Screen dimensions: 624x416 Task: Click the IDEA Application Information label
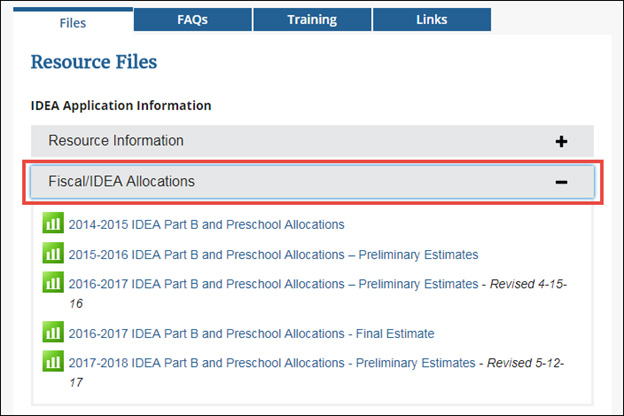click(x=121, y=105)
